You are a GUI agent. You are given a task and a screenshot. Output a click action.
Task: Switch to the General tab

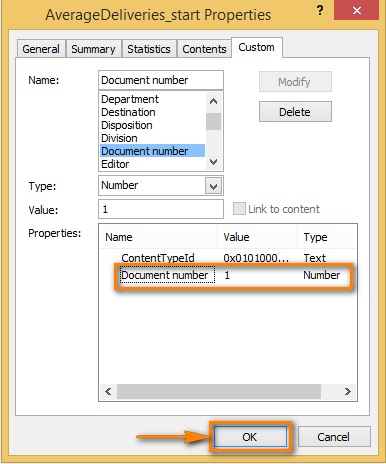pyautogui.click(x=41, y=49)
